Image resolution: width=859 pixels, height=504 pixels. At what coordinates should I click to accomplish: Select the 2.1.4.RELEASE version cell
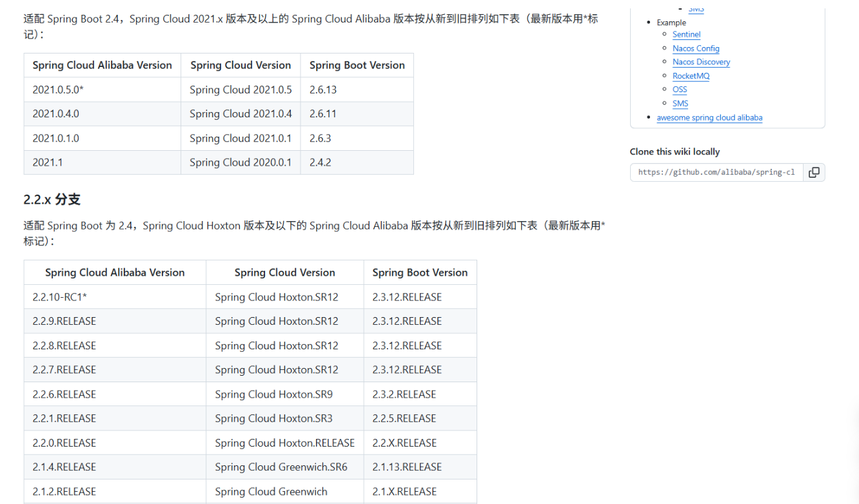tap(115, 467)
